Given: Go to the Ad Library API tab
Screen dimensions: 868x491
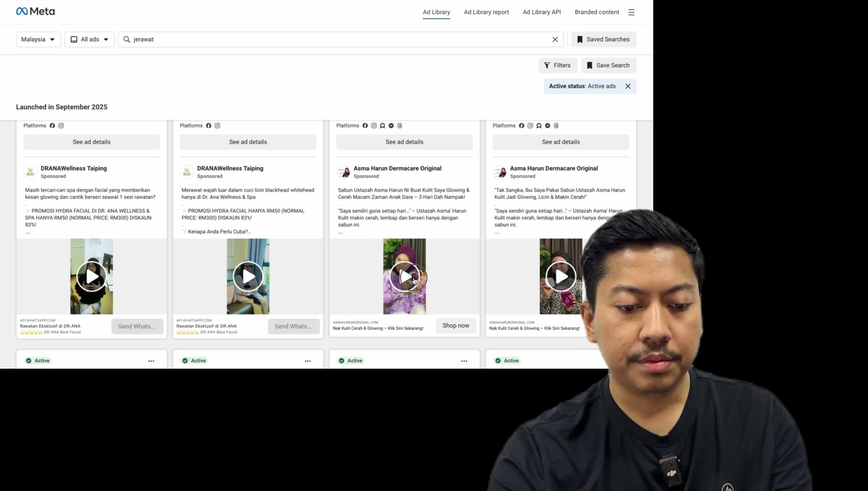Looking at the screenshot, I should [x=542, y=12].
